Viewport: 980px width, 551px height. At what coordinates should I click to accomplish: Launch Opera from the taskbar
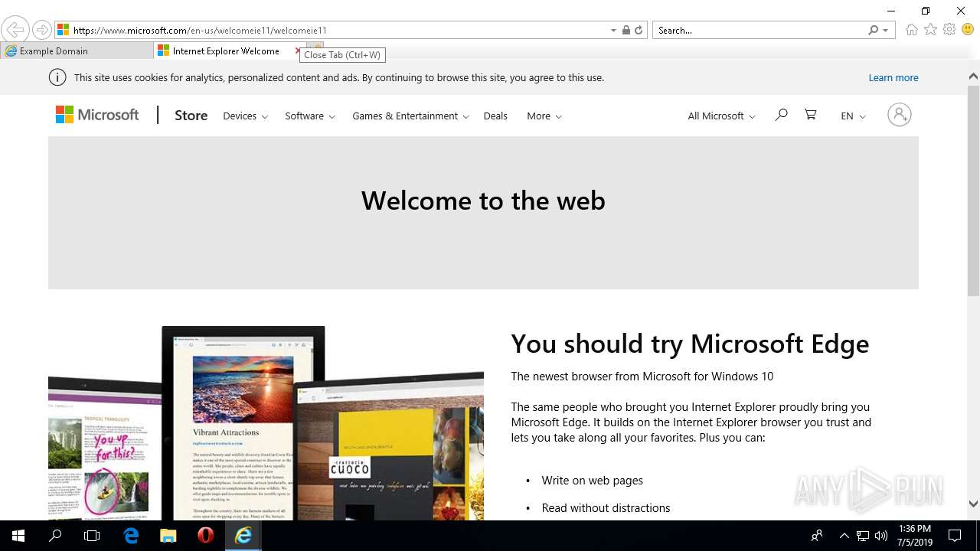click(x=205, y=536)
